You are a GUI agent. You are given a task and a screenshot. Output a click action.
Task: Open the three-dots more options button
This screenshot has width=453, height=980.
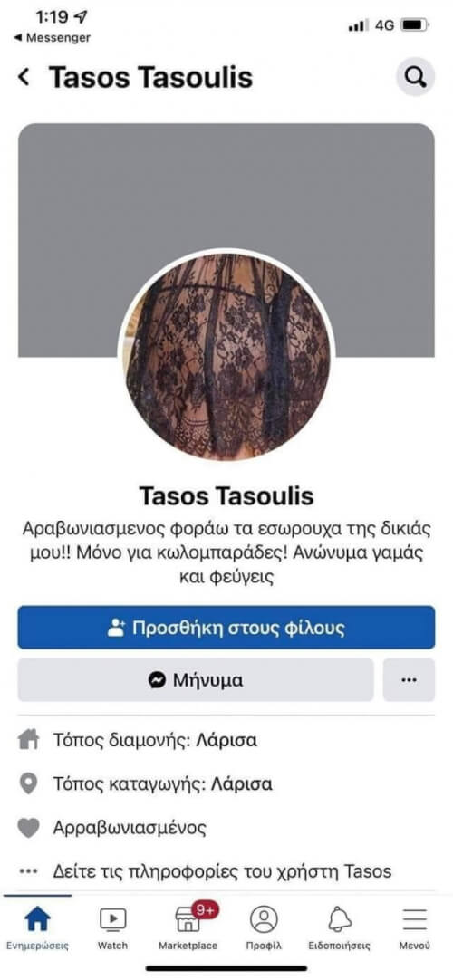coord(410,679)
